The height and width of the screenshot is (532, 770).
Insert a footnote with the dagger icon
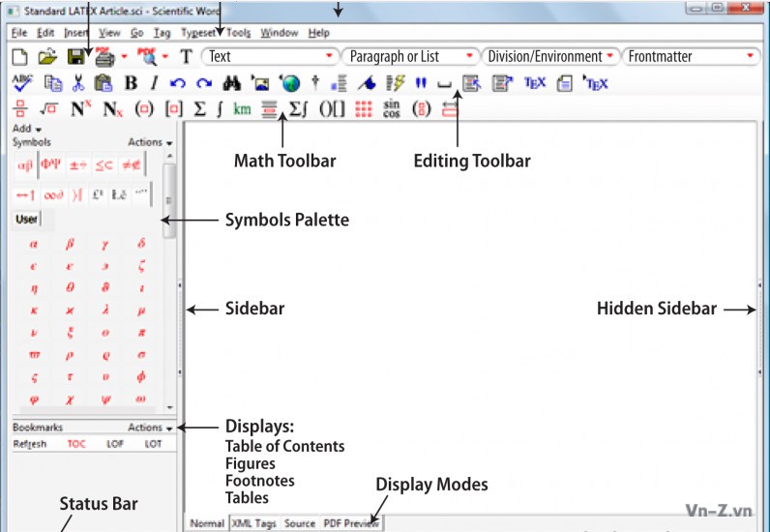coord(315,83)
